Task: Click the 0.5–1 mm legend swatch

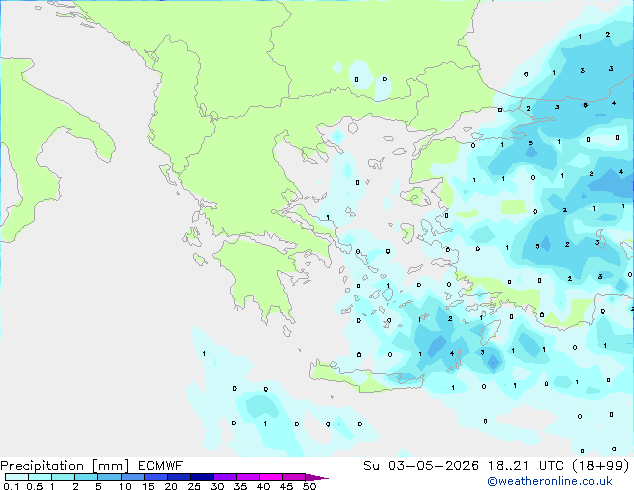Action: point(40,477)
